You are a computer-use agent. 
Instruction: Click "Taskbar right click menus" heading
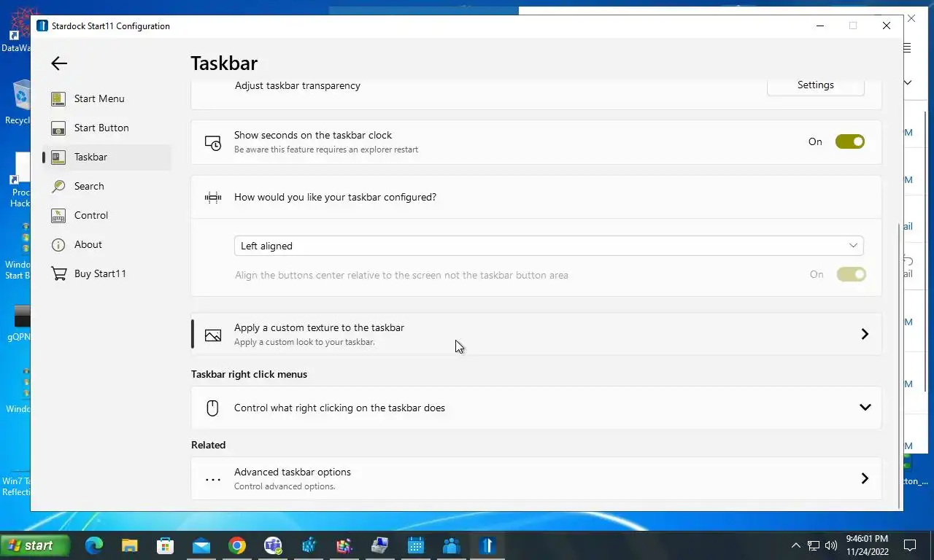(249, 374)
